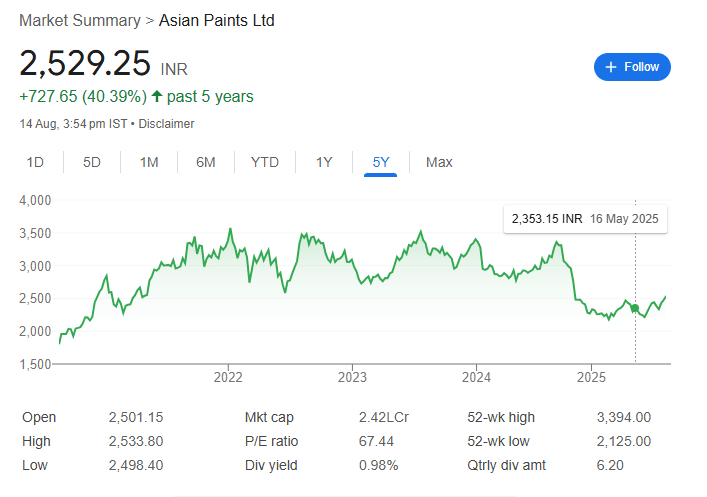Switch to the 1M range tab

[x=149, y=162]
